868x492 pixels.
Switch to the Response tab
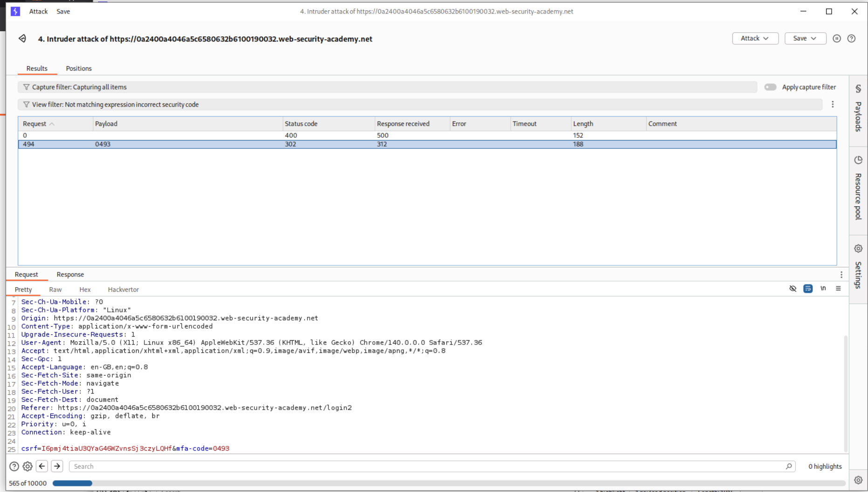point(70,275)
